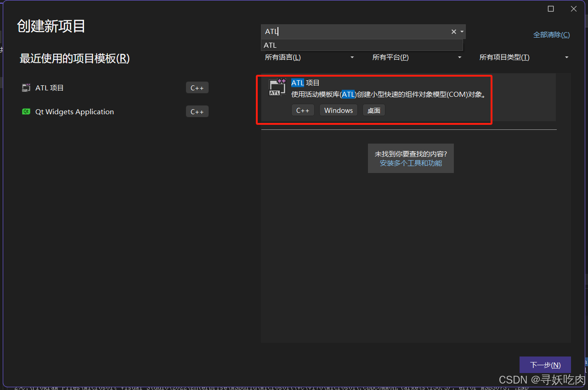The height and width of the screenshot is (390, 588).
Task: Click the 下一步(N) next button
Action: tap(545, 365)
